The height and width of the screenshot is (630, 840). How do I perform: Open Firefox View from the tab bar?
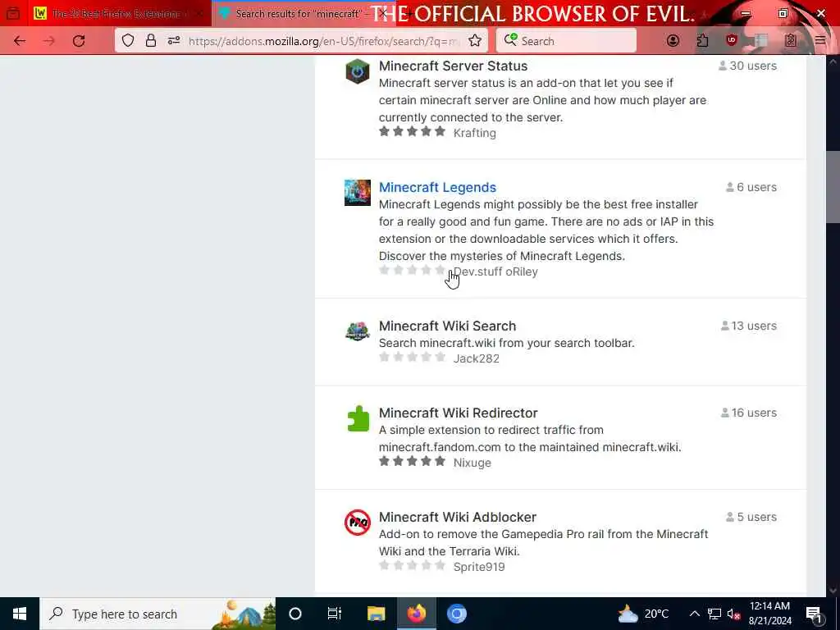13,13
